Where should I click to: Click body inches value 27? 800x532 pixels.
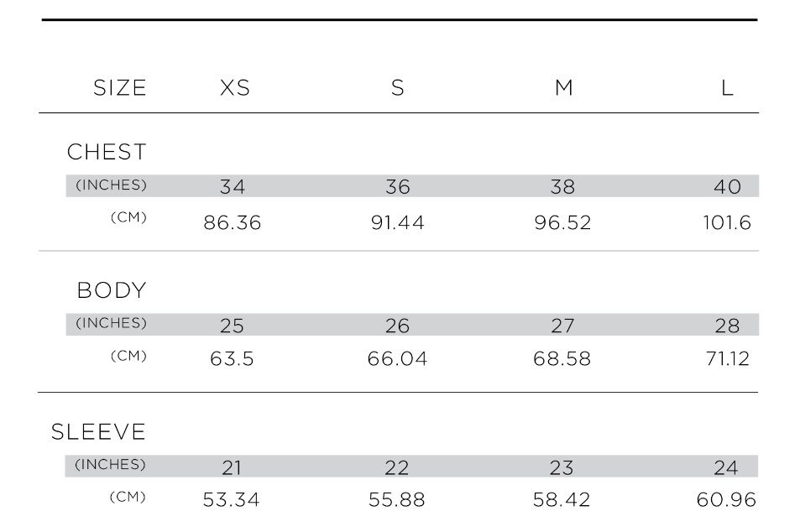[562, 326]
